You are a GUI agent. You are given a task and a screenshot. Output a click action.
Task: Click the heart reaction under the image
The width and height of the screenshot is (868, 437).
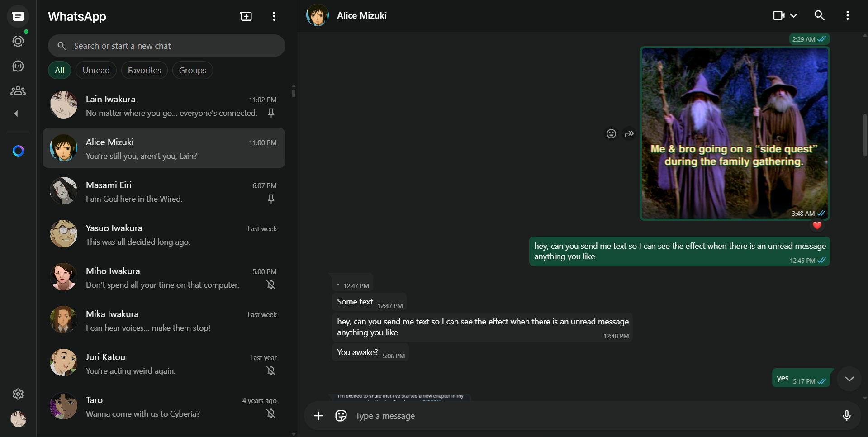click(817, 225)
